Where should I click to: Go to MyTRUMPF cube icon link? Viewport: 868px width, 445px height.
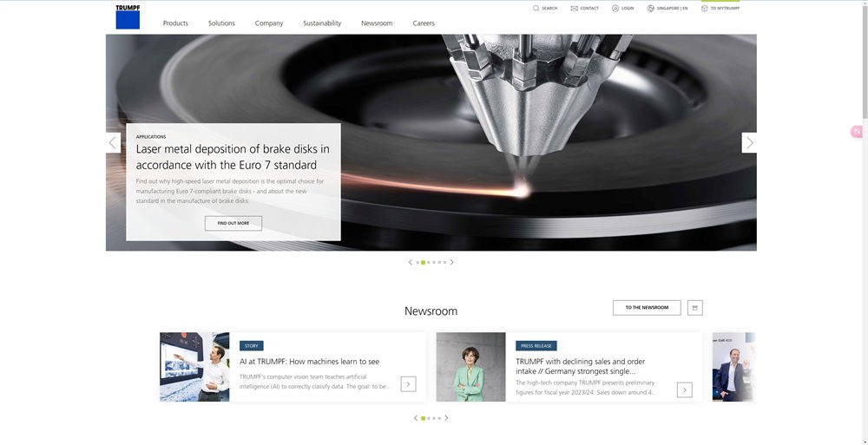tap(704, 9)
